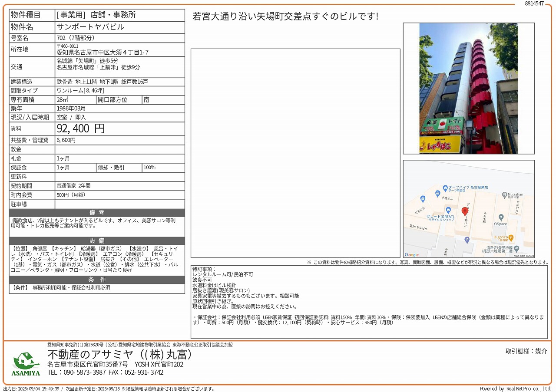Click the status value 空室 / 即入

(x=71, y=117)
